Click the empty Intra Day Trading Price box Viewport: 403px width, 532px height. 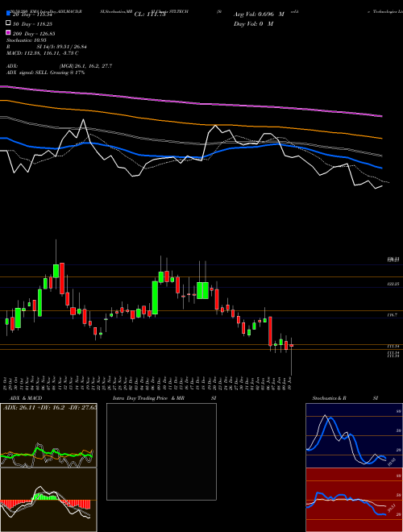(x=161, y=451)
